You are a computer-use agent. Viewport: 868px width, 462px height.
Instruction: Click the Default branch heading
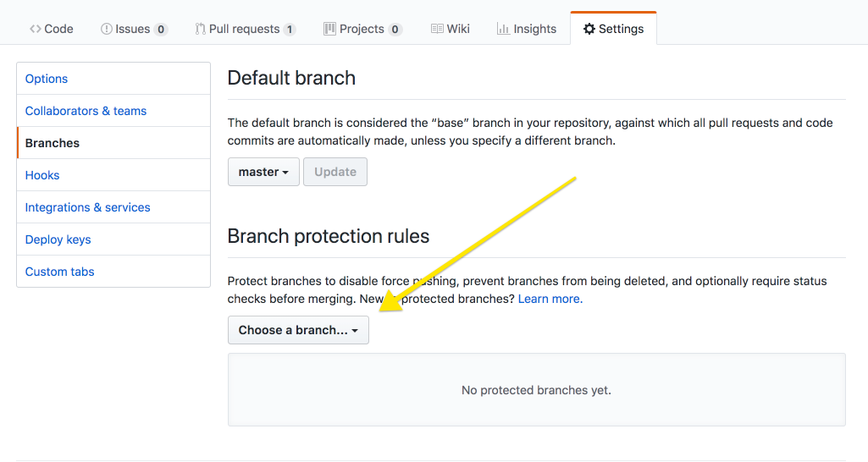pos(291,78)
